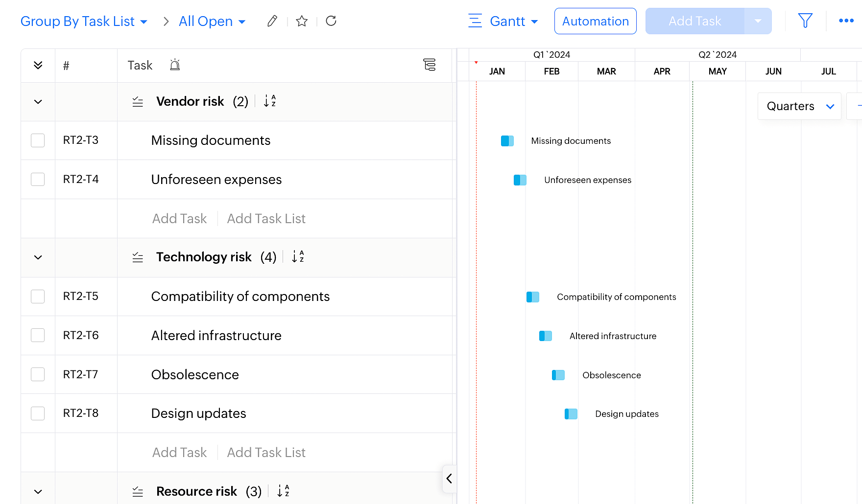
Task: Sort Technology risk tasks A to Z
Action: (x=298, y=257)
